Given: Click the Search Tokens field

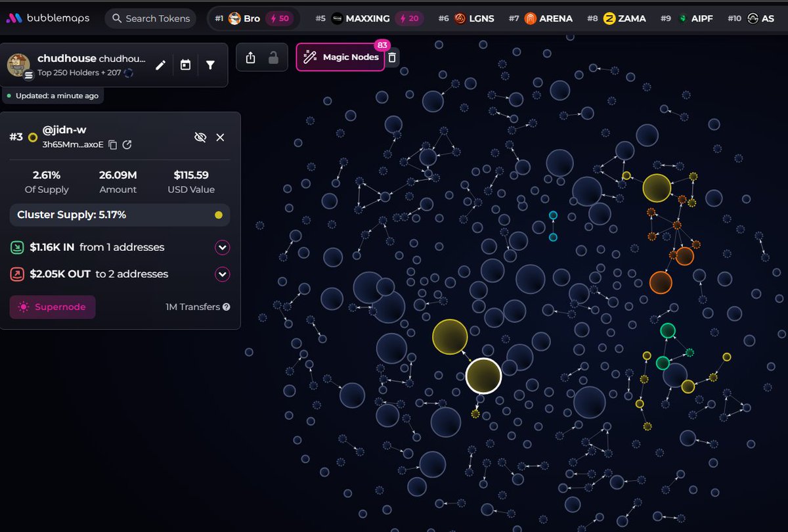Looking at the screenshot, I should click(x=151, y=18).
